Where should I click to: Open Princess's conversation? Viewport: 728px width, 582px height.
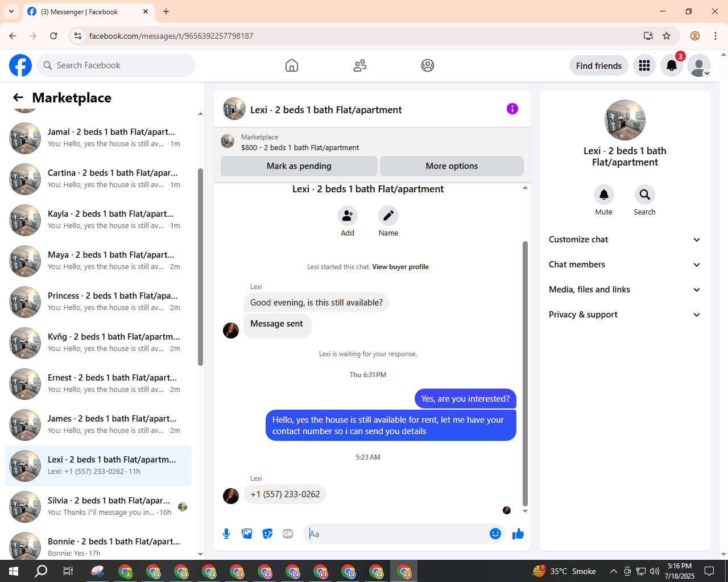point(98,302)
